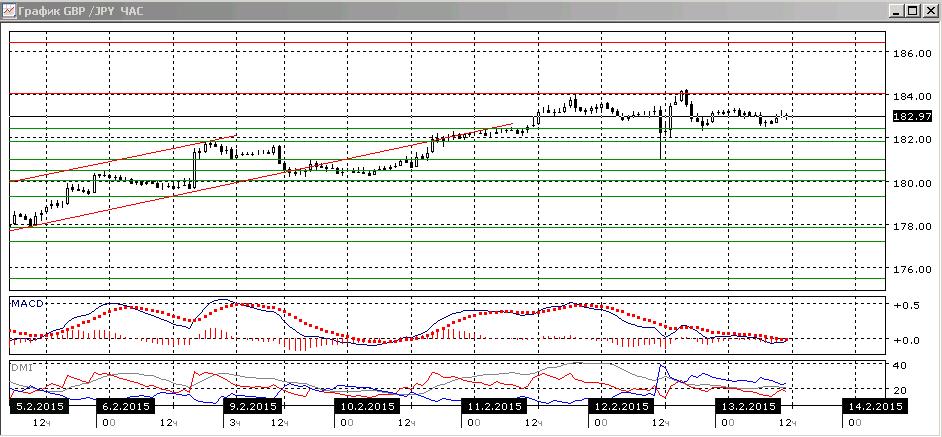Select the 9.2.2015 date marker
Image resolution: width=942 pixels, height=437 pixels.
click(251, 406)
